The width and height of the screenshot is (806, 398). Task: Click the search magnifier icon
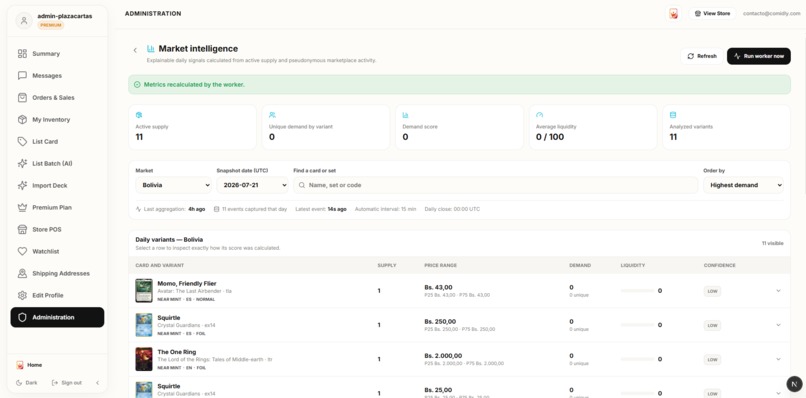302,185
